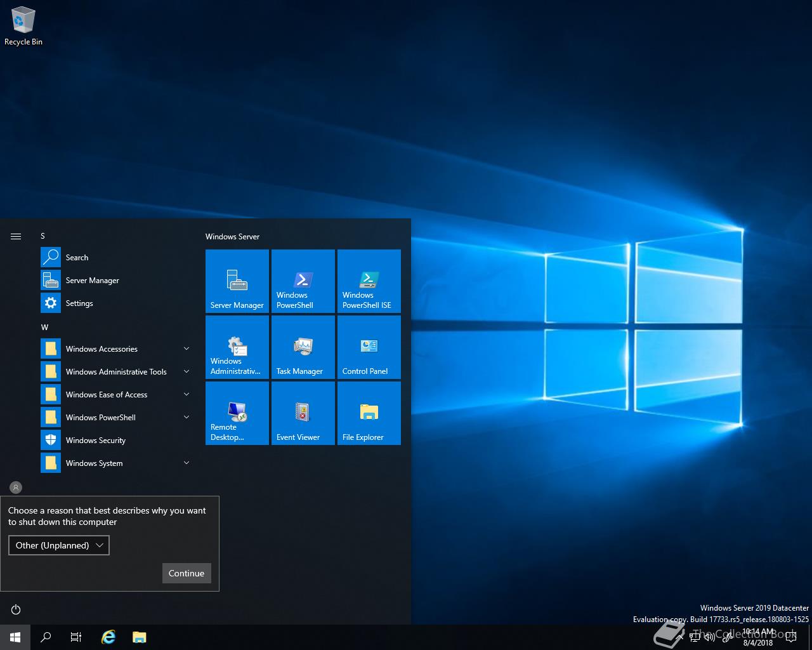Image resolution: width=812 pixels, height=650 pixels.
Task: Expand the Windows Accessories folder
Action: click(x=115, y=348)
